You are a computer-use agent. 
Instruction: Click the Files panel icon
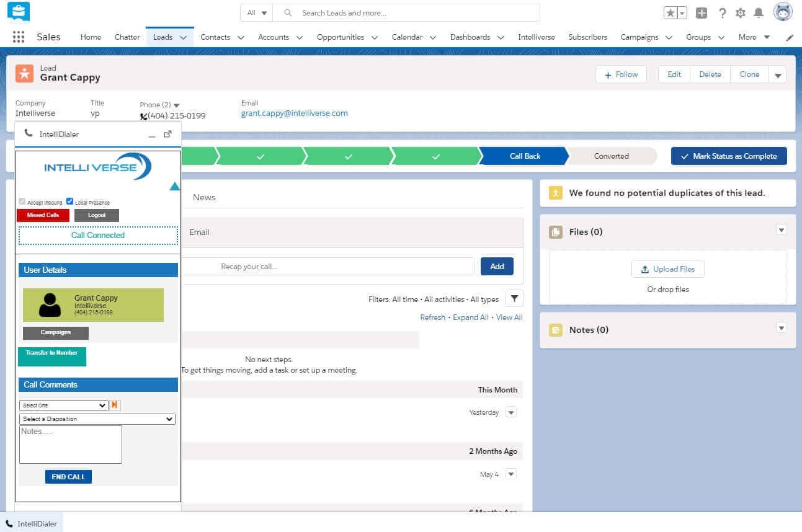click(556, 232)
